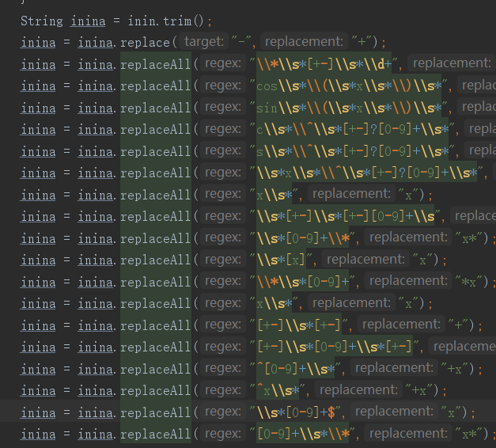
Task: Click regex '\\s*[+-]\\s*[+-][0-9]+\\s' string
Action: coord(345,217)
